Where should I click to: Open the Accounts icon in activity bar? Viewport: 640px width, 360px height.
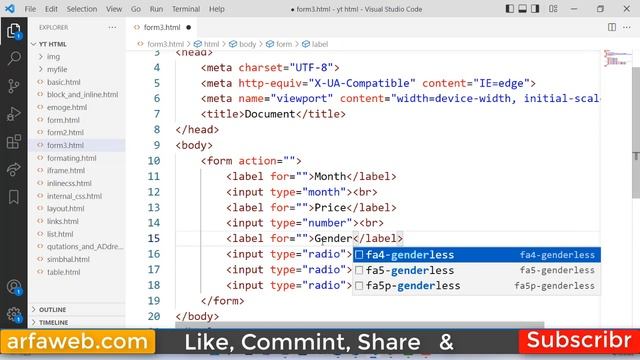coord(14,287)
